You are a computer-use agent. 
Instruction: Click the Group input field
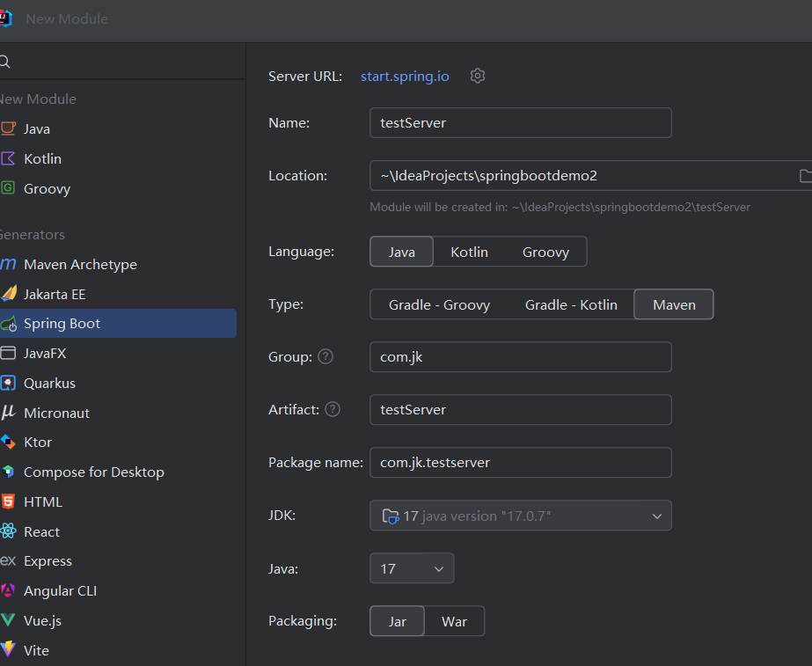(x=521, y=357)
